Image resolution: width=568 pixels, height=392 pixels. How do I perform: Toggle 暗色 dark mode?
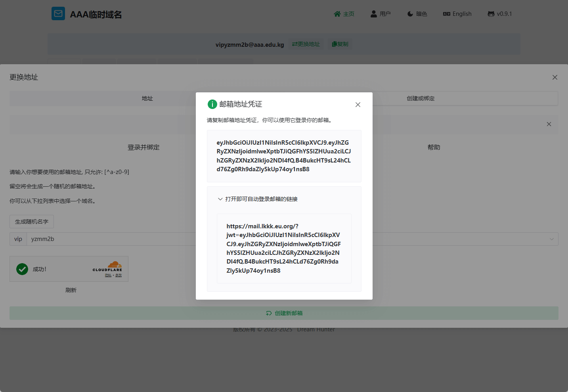click(417, 14)
